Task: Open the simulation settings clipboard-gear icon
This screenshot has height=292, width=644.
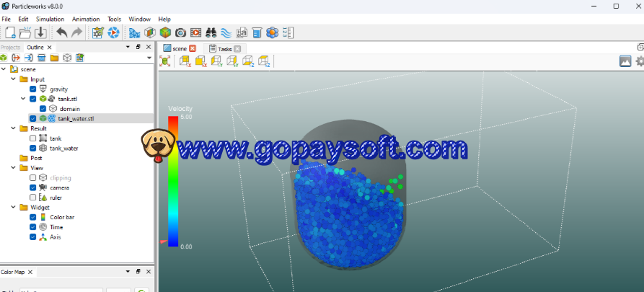Action: 98,32
